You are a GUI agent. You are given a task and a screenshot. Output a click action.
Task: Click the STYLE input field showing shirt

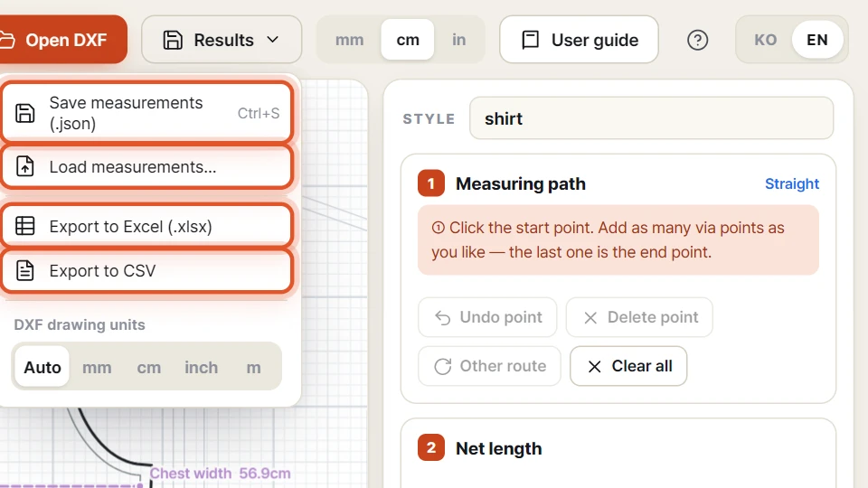click(x=651, y=118)
